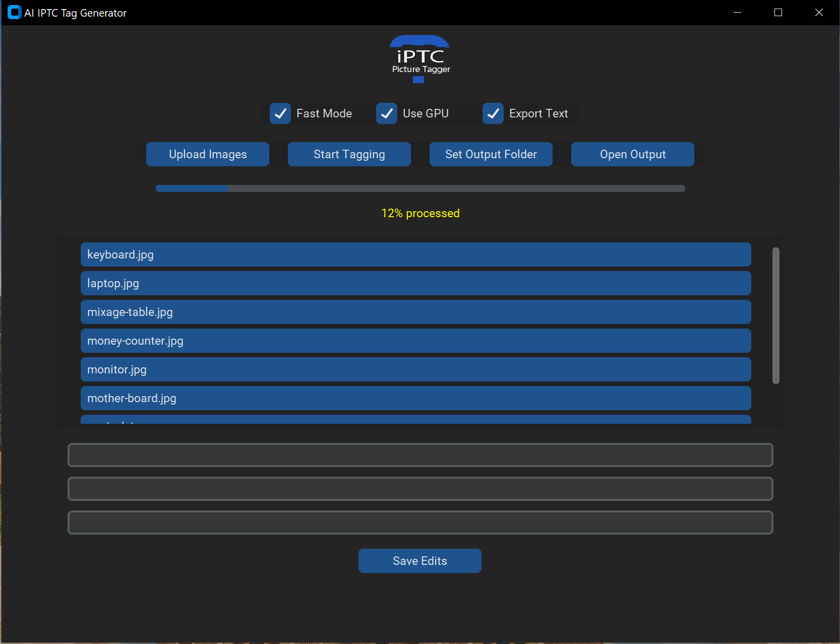Uncheck the Use GPU option
This screenshot has height=644, width=840.
click(x=387, y=113)
